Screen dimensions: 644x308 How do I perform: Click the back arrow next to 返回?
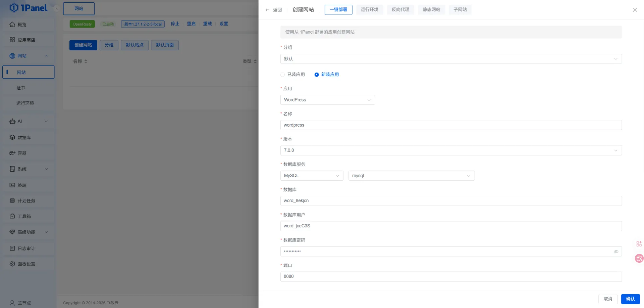point(267,10)
